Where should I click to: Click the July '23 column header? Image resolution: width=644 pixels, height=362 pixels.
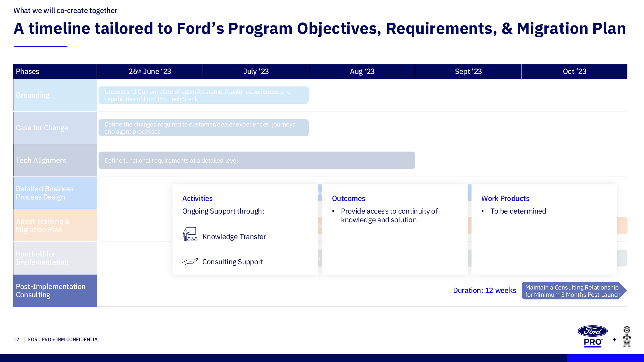point(256,71)
